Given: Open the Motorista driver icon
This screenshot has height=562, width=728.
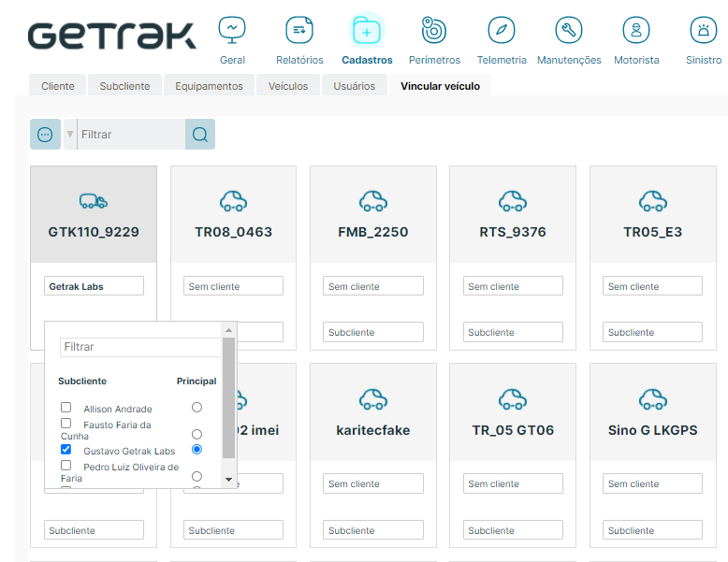Looking at the screenshot, I should pos(636,30).
